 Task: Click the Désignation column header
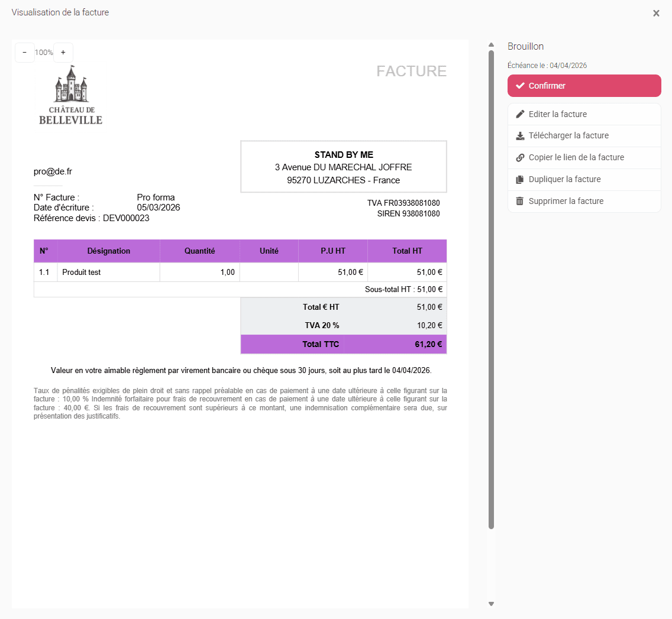(x=109, y=251)
